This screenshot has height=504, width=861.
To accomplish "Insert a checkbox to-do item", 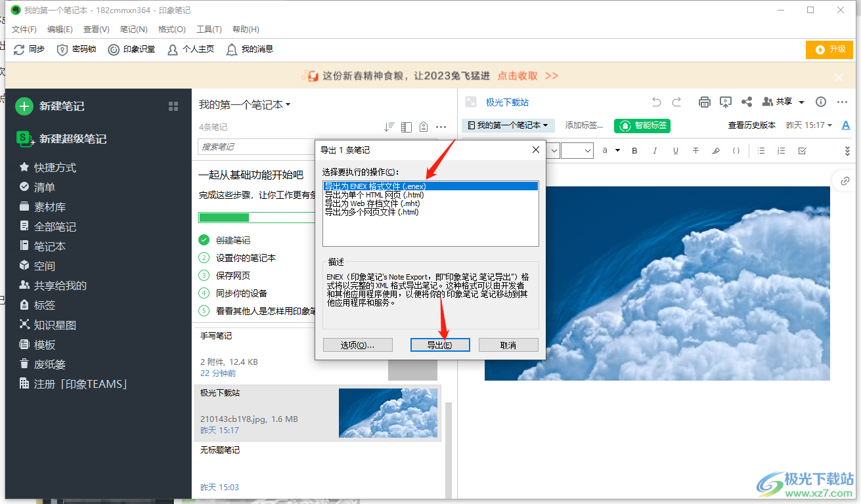I will [802, 151].
